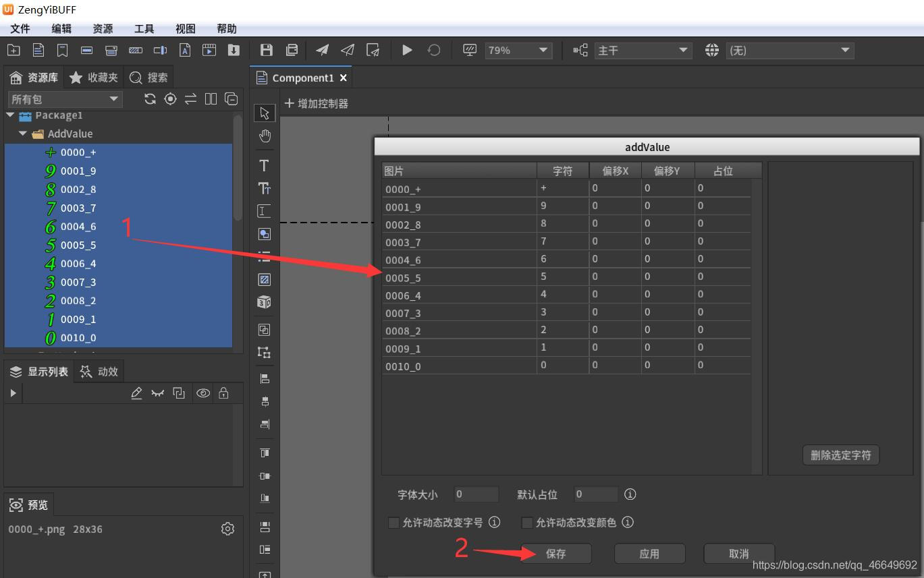This screenshot has height=578, width=924.
Task: Click the new component document icon
Action: (38, 50)
